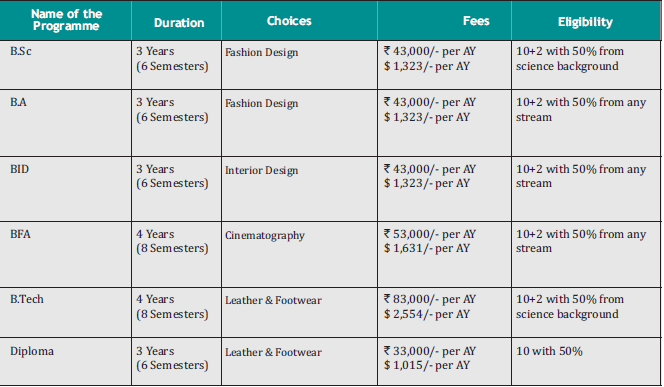Click the ₹ 53,000/- per AY fee

pos(430,234)
